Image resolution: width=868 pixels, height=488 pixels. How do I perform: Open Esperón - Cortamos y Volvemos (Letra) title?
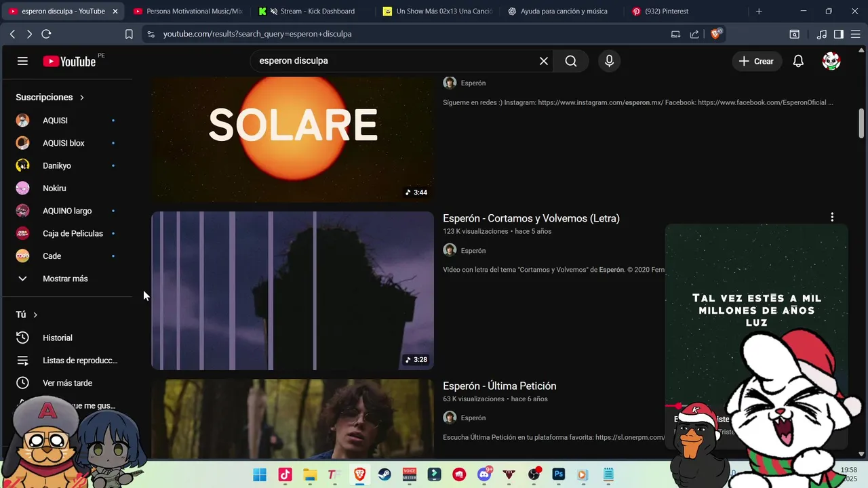(531, 218)
